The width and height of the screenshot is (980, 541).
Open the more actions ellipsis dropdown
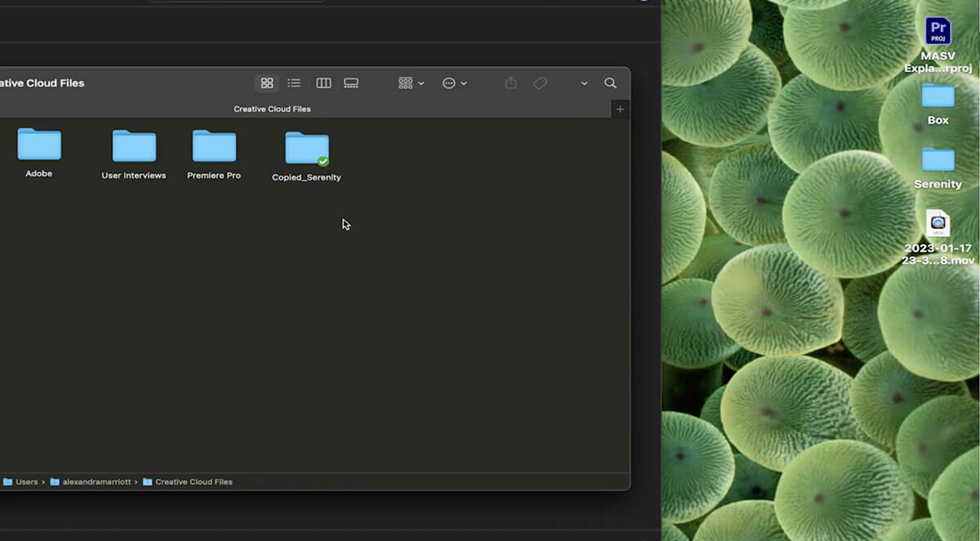click(x=454, y=83)
